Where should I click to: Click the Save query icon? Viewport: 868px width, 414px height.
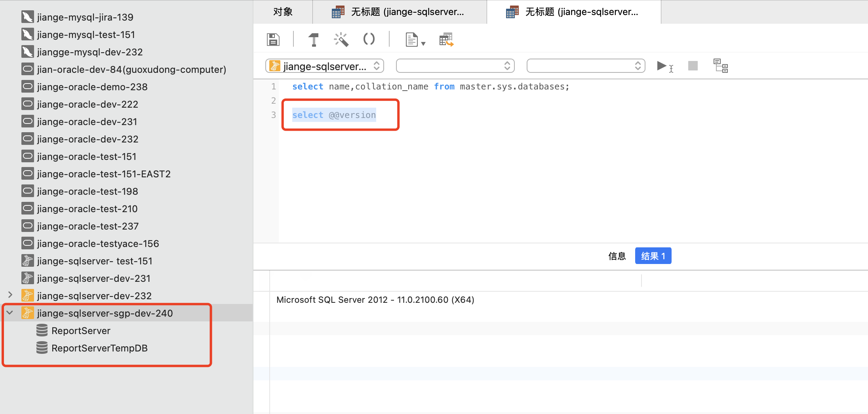click(x=273, y=40)
